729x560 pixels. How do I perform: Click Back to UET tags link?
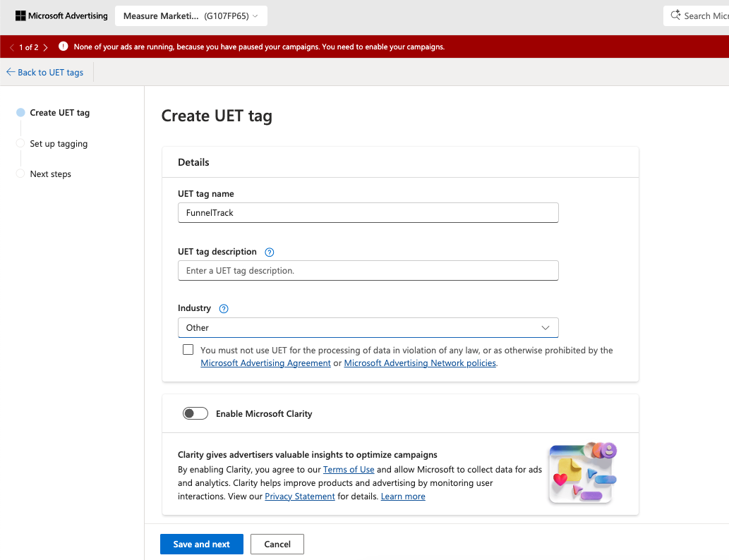click(44, 73)
